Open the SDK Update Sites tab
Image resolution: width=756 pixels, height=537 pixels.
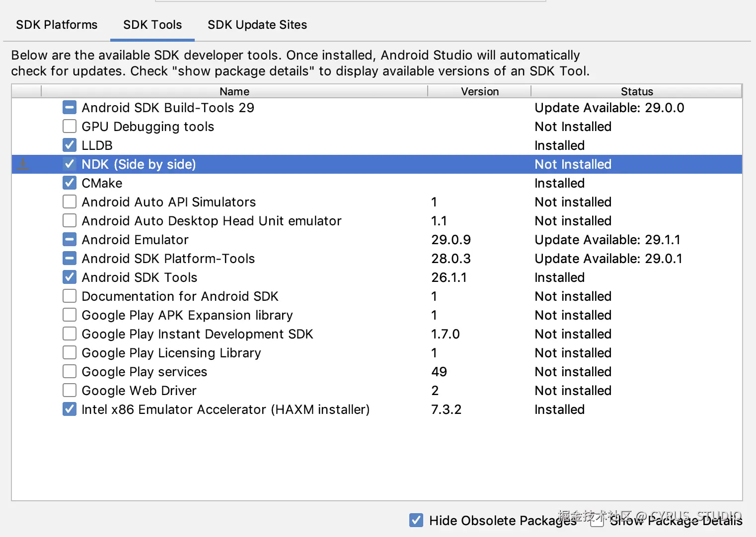(x=257, y=25)
